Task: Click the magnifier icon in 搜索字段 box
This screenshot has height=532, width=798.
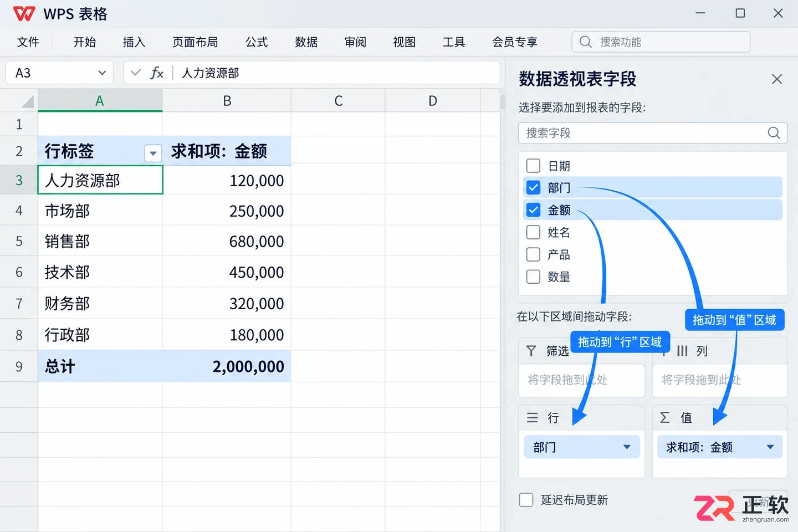Action: [774, 133]
